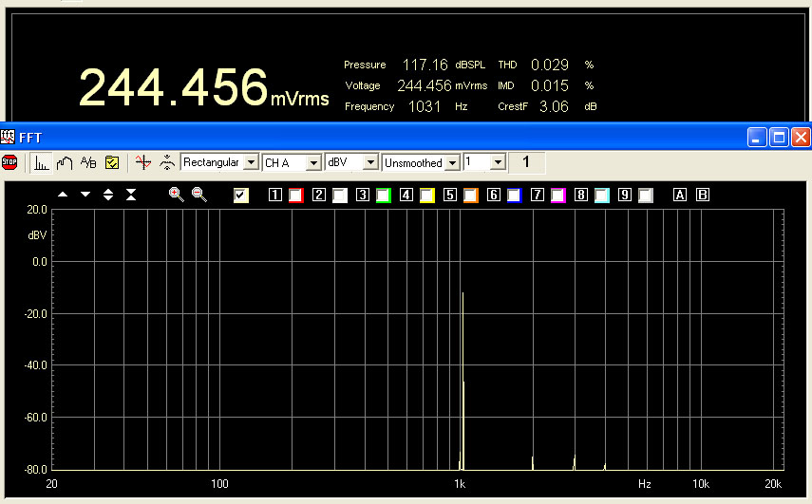This screenshot has height=504, width=812.
Task: Click the white up arrow scale icon
Action: click(63, 194)
